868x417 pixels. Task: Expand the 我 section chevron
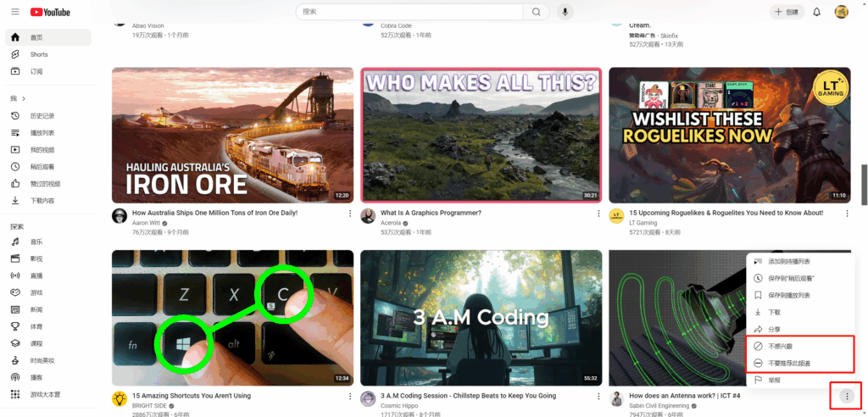tap(24, 98)
